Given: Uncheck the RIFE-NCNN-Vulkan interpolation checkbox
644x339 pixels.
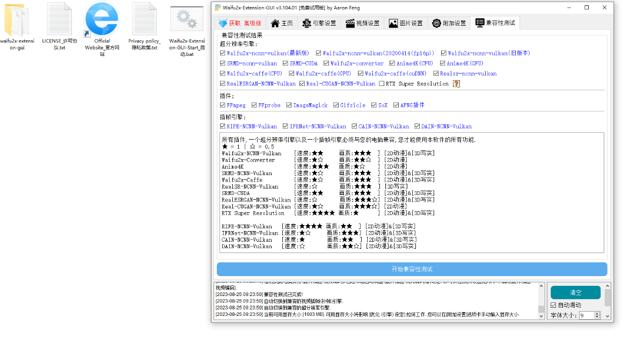Looking at the screenshot, I should [223, 127].
